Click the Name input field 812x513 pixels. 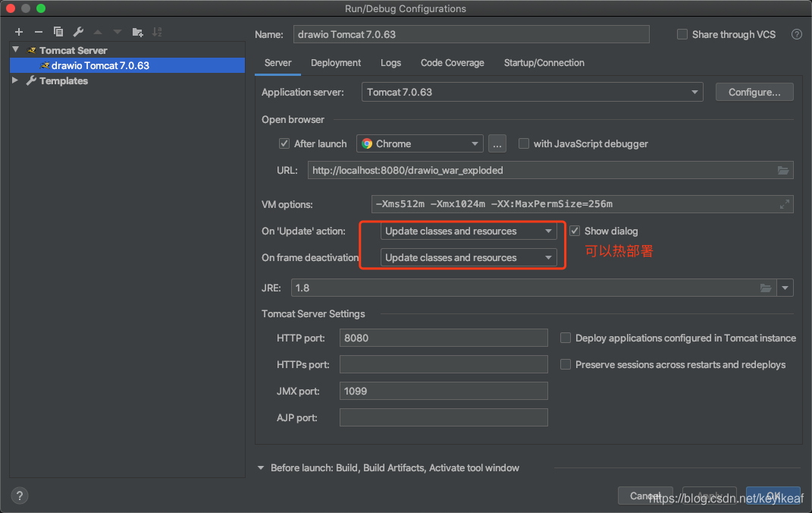point(472,34)
